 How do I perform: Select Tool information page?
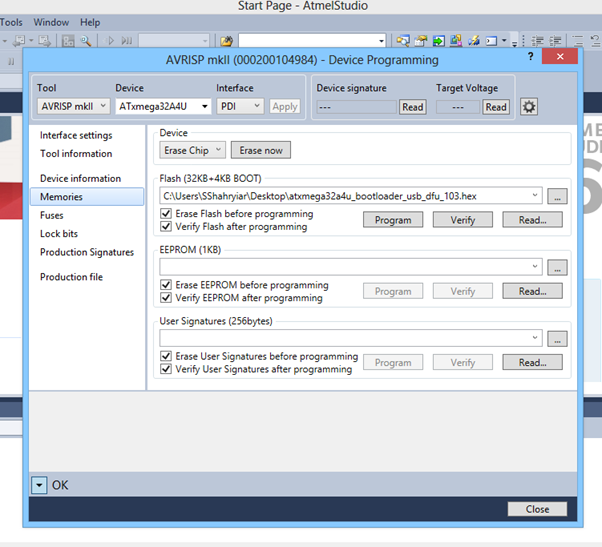(x=76, y=154)
